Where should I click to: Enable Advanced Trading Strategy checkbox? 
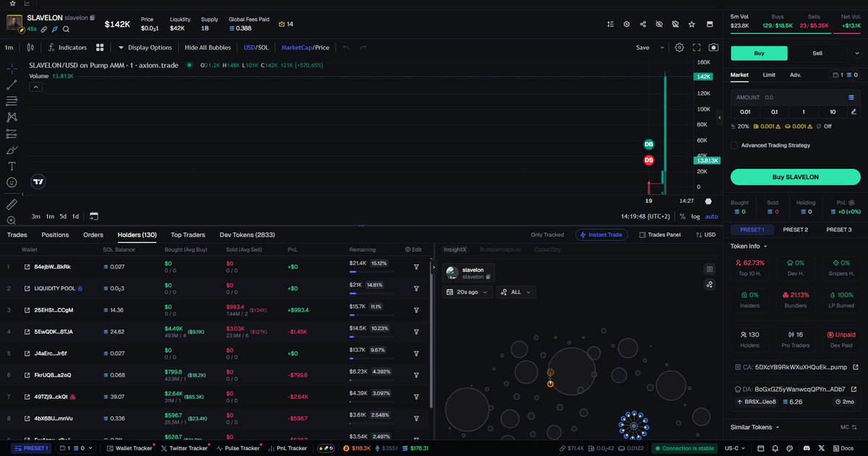click(x=734, y=145)
